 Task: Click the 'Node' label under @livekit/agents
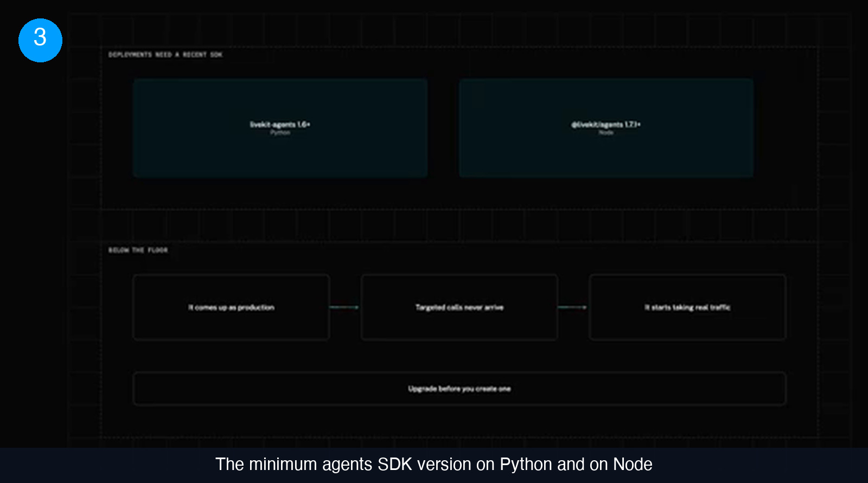[606, 133]
